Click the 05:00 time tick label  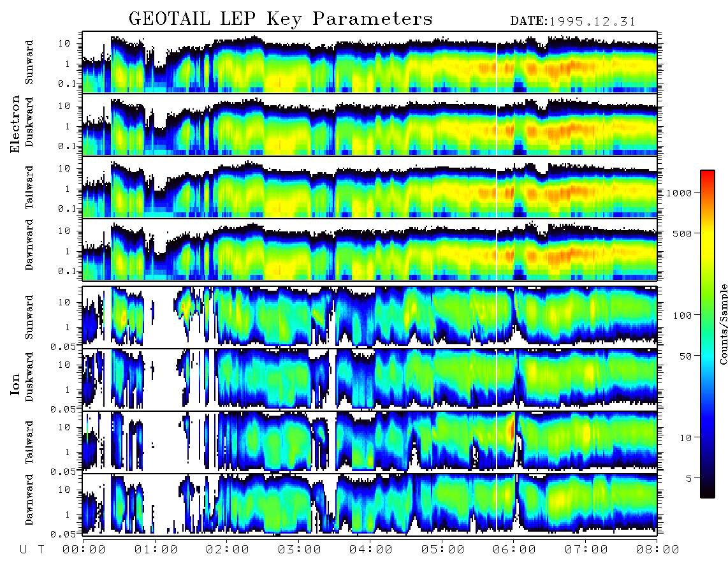pyautogui.click(x=443, y=550)
